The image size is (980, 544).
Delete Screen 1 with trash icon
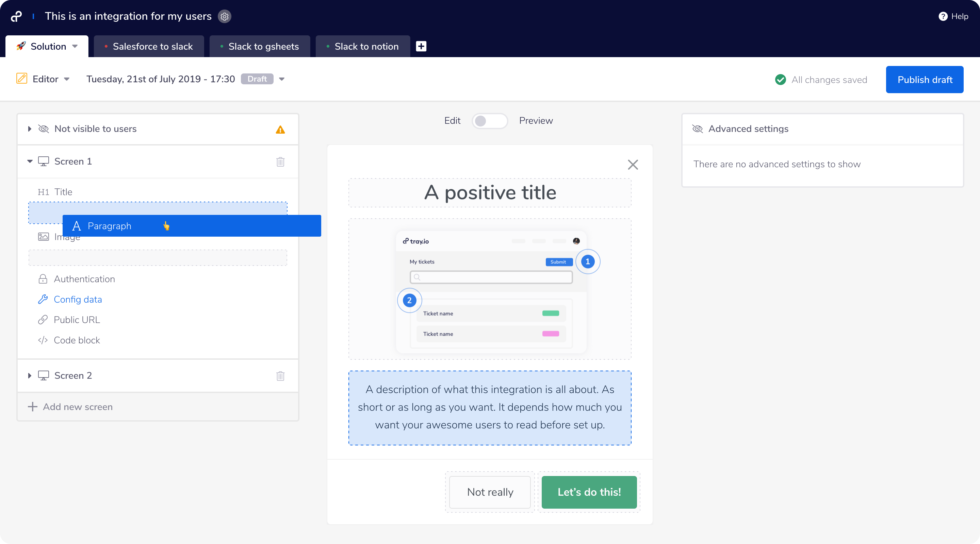click(280, 161)
